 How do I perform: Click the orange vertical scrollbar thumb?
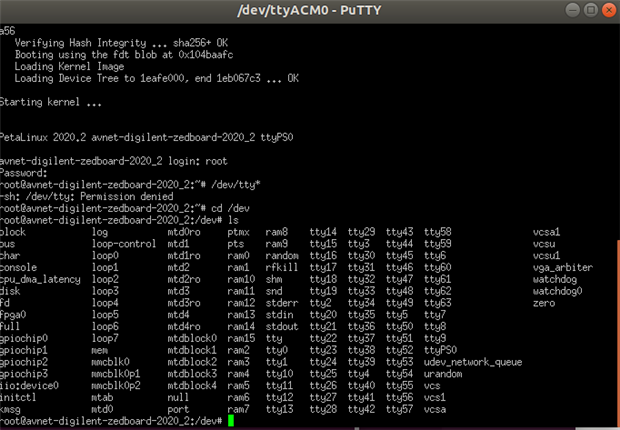click(x=618, y=333)
